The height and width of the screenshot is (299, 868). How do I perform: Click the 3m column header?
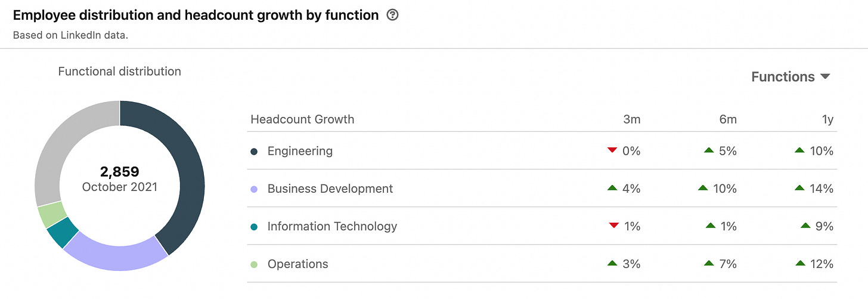(x=631, y=119)
